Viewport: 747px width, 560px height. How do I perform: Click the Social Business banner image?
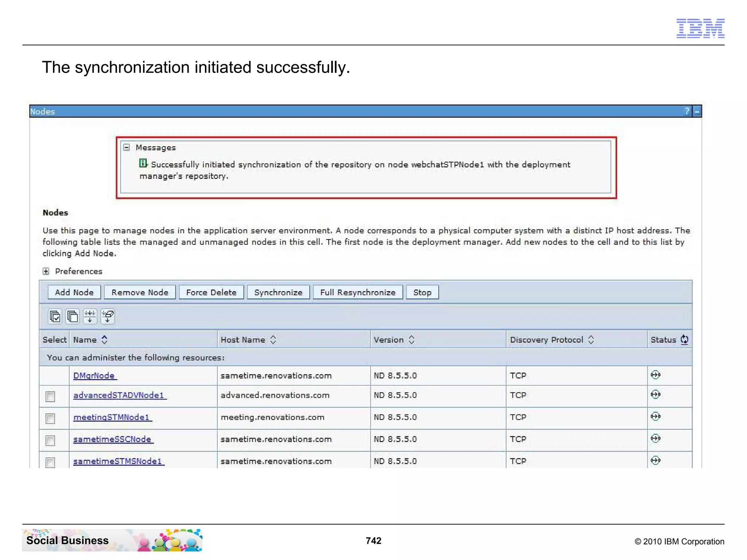point(112,540)
